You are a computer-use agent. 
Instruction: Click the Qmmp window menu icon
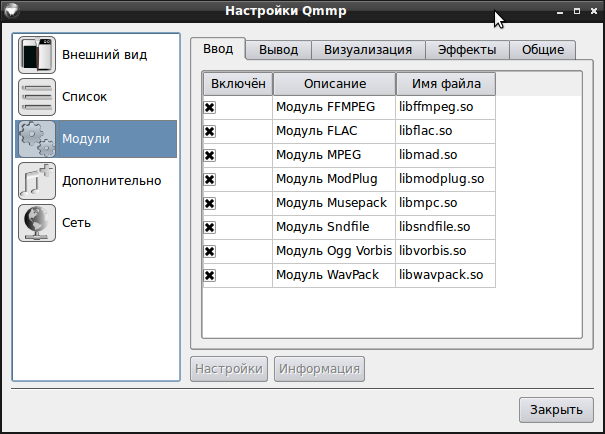click(x=12, y=10)
